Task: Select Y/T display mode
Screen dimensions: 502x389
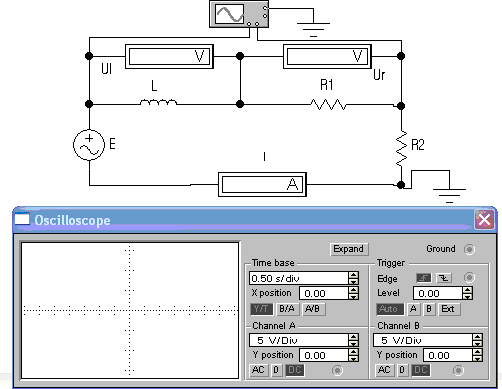Action: pyautogui.click(x=261, y=309)
